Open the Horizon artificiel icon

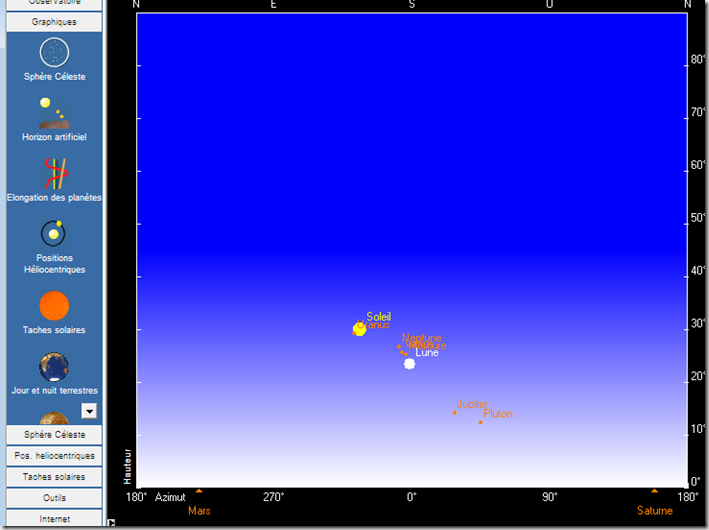point(54,113)
